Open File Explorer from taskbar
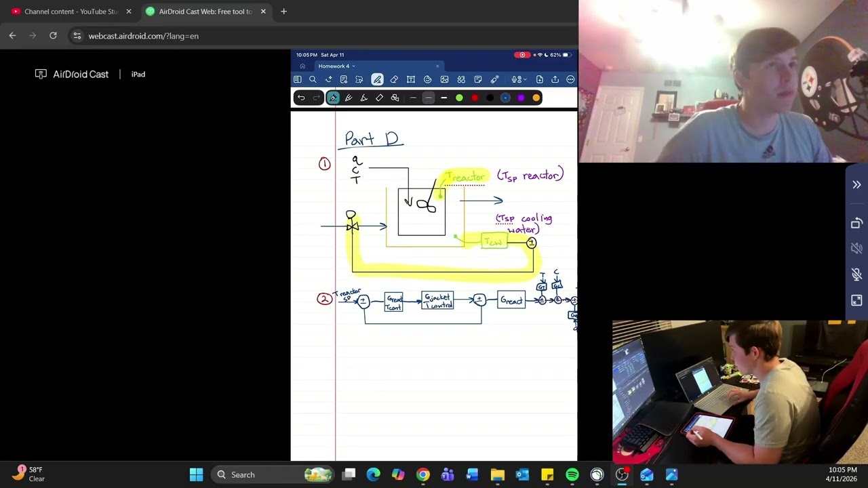868x488 pixels. tap(497, 474)
